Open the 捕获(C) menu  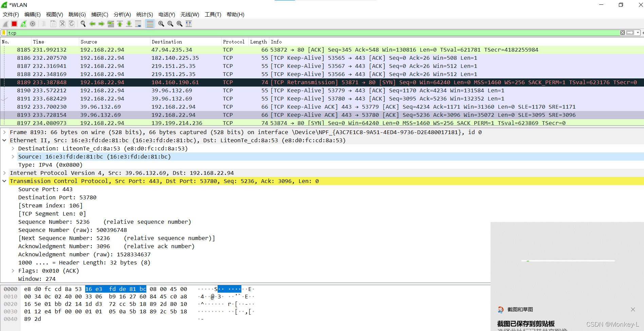click(x=100, y=15)
